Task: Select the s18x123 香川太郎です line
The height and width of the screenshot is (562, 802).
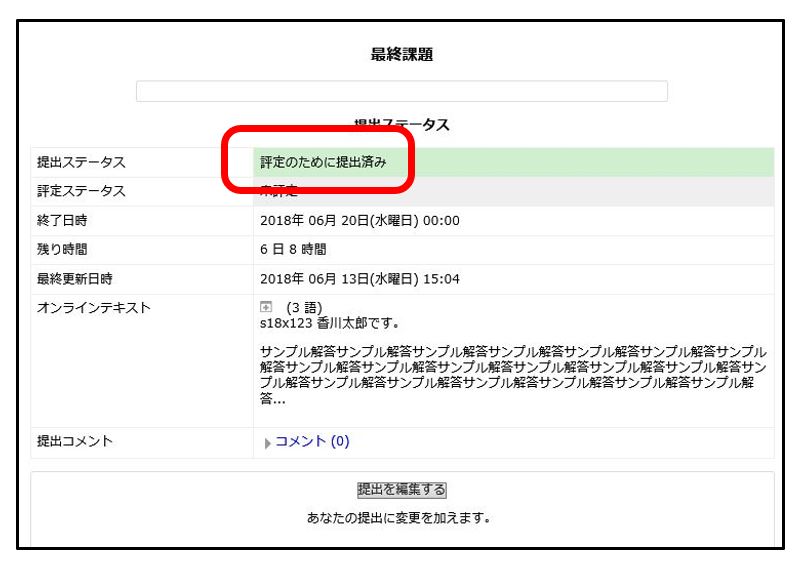Action: (329, 323)
